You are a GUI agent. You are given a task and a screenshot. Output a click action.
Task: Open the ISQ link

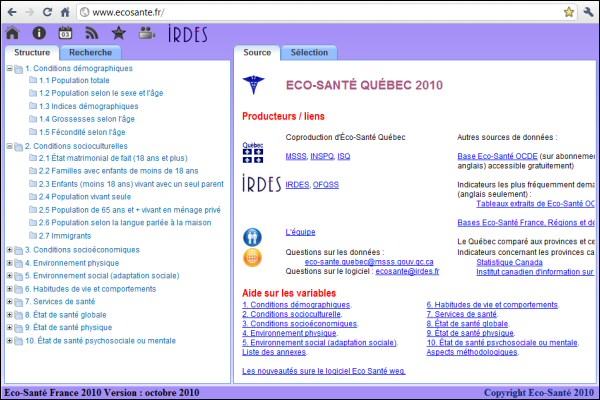pyautogui.click(x=344, y=156)
